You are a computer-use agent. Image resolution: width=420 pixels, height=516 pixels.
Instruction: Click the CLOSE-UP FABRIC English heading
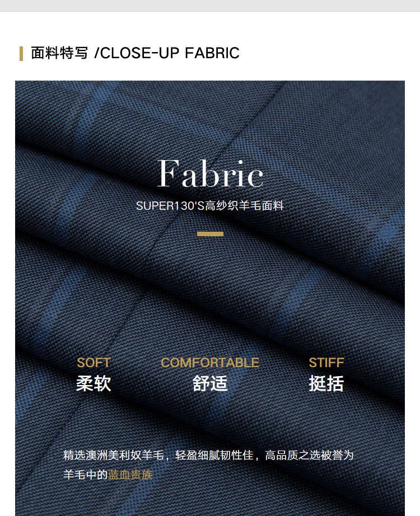coord(167,53)
